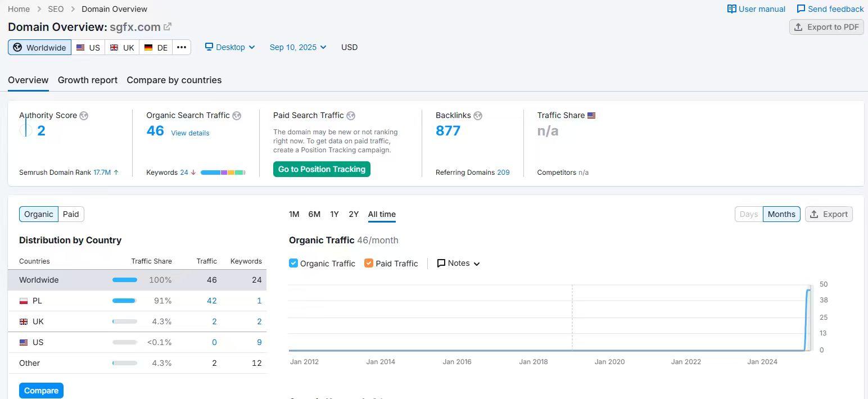Select the All time range
The width and height of the screenshot is (868, 399).
pyautogui.click(x=382, y=214)
